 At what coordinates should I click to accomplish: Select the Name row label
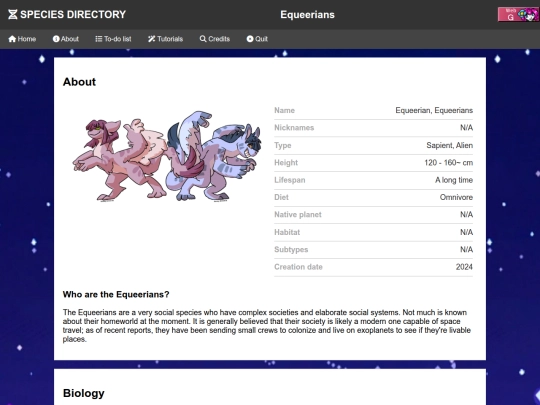[284, 111]
